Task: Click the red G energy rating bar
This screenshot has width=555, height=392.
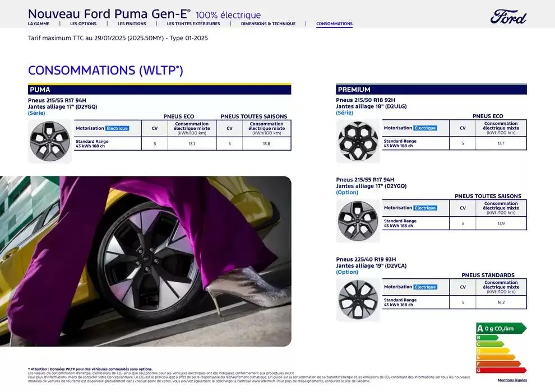Action: (x=500, y=370)
